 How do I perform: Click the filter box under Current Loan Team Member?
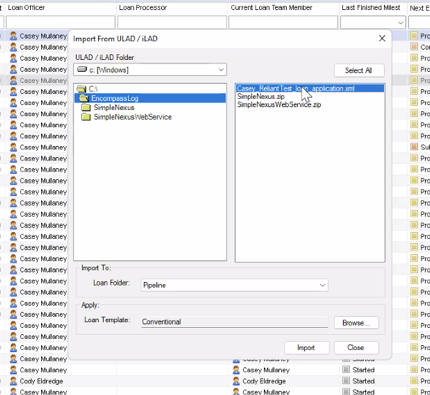point(283,23)
